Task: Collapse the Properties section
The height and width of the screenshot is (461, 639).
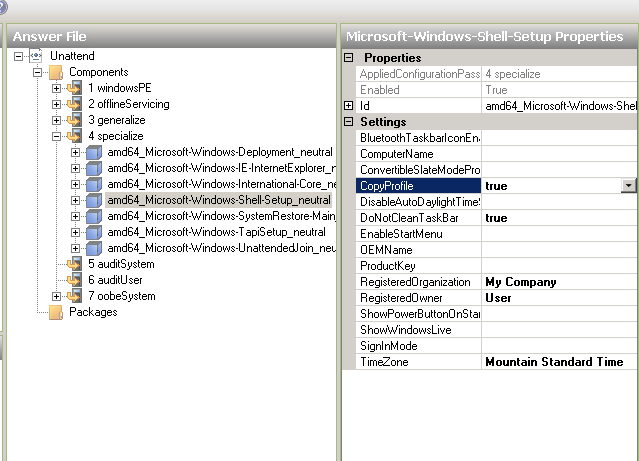Action: 348,58
